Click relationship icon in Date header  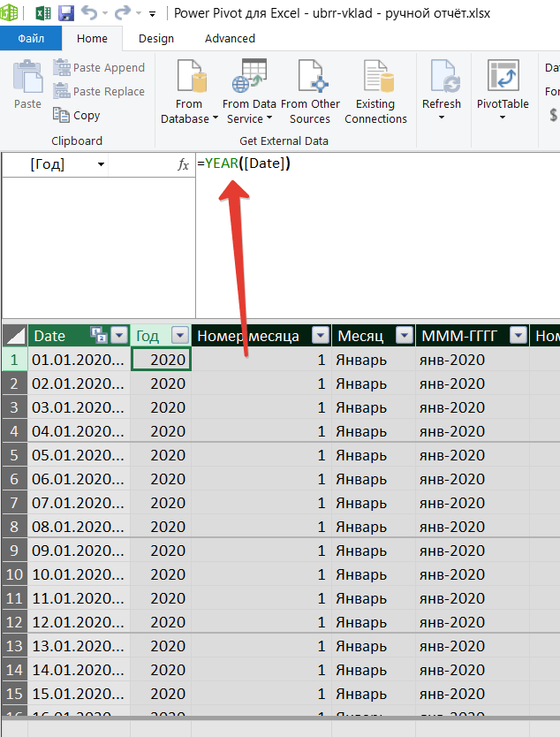pyautogui.click(x=99, y=336)
